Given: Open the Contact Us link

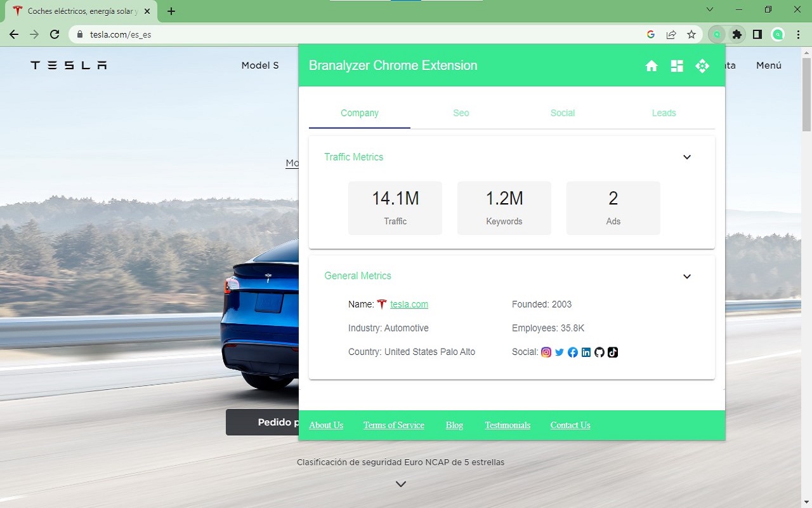Looking at the screenshot, I should coord(570,425).
